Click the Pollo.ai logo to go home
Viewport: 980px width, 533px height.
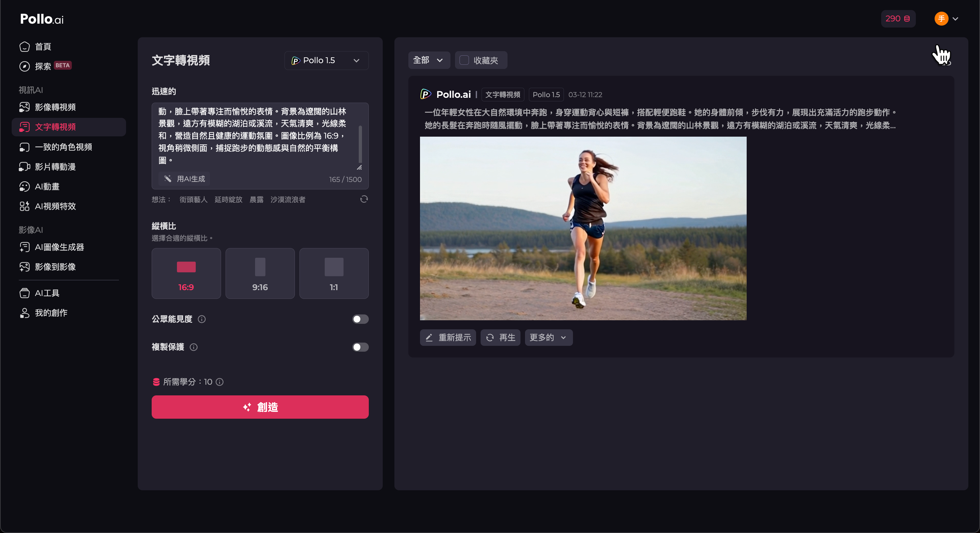point(42,19)
